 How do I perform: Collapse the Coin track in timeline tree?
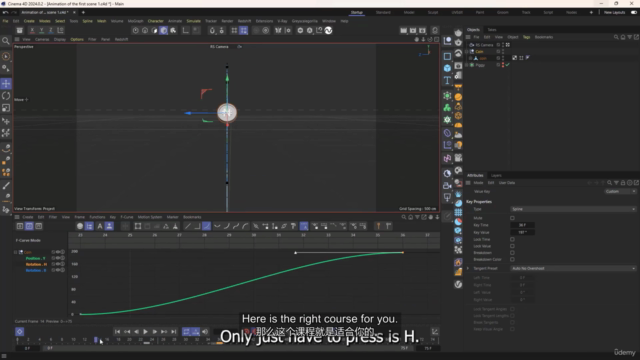[x=16, y=252]
